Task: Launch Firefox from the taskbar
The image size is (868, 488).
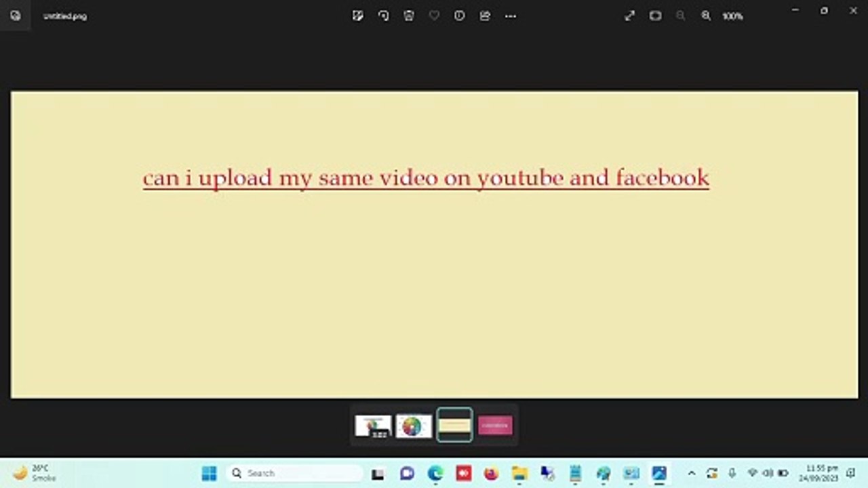Action: click(x=492, y=474)
